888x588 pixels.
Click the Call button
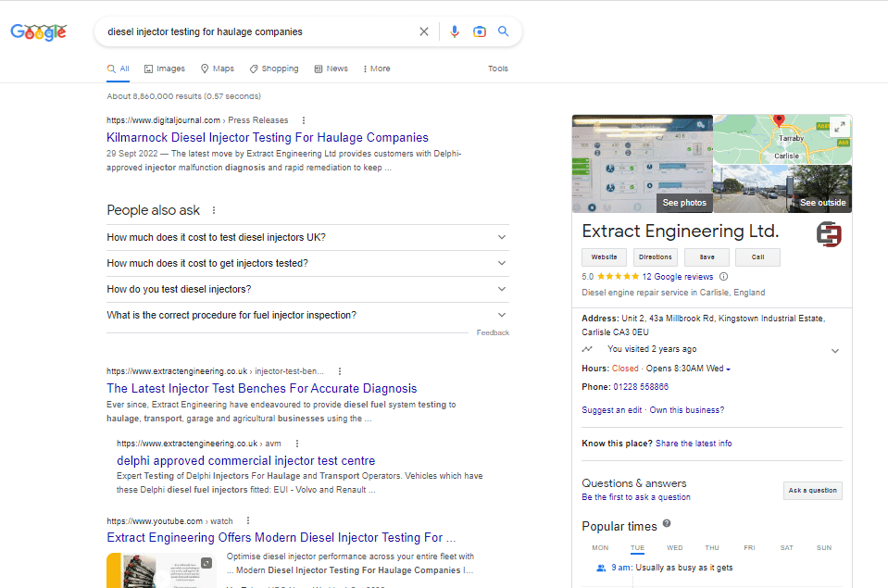(757, 257)
